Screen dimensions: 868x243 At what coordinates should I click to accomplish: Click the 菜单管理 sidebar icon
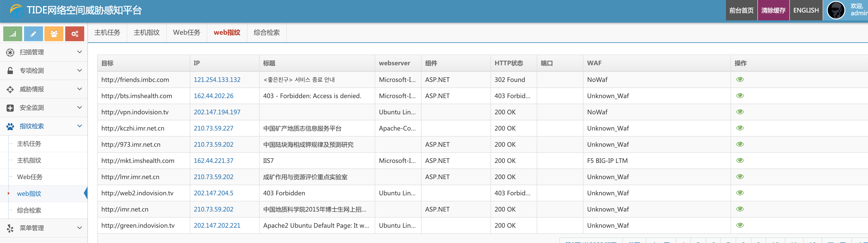tap(10, 228)
